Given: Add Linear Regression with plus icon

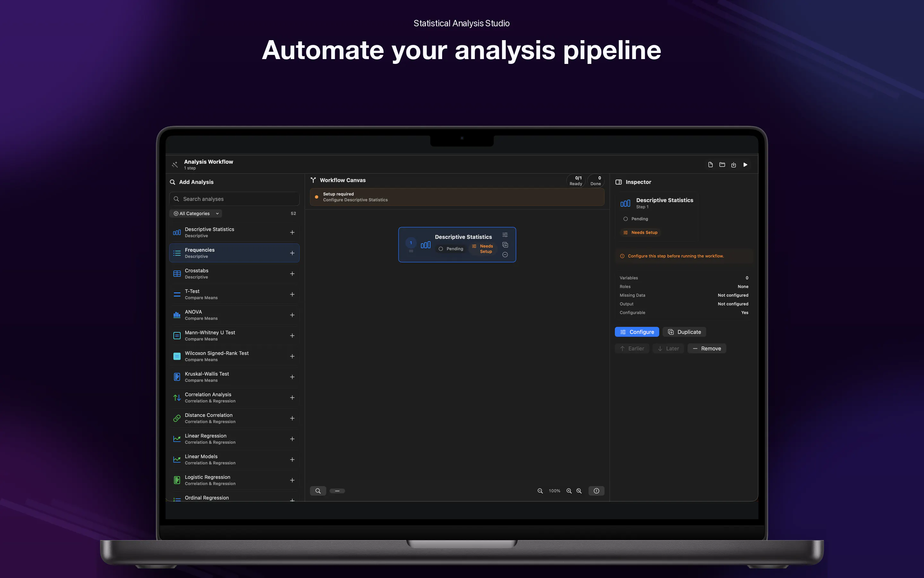Looking at the screenshot, I should coord(292,439).
